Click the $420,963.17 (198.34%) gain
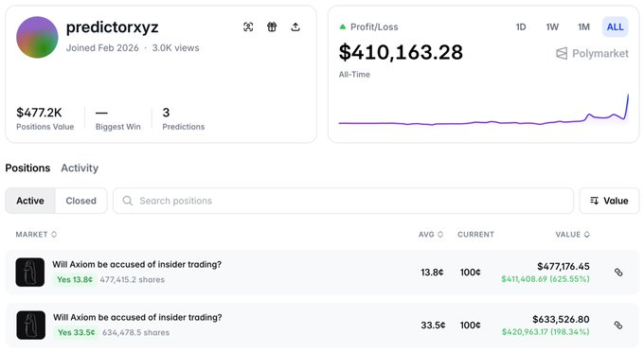This screenshot has width=644, height=353. [546, 331]
